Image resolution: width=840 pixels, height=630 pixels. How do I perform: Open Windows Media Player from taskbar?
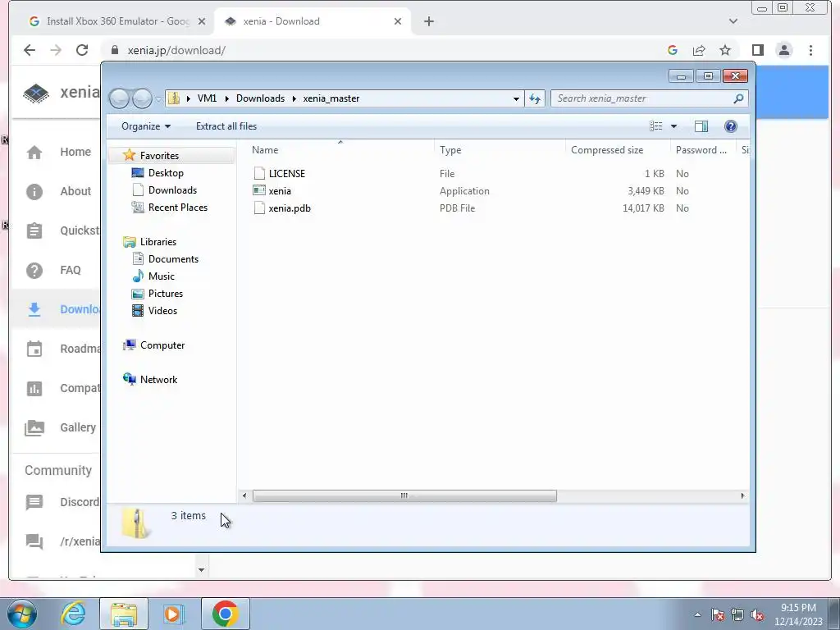[173, 614]
